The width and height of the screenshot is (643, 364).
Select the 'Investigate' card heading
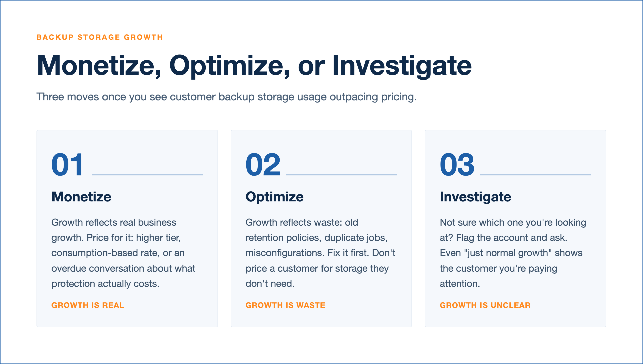click(x=475, y=197)
